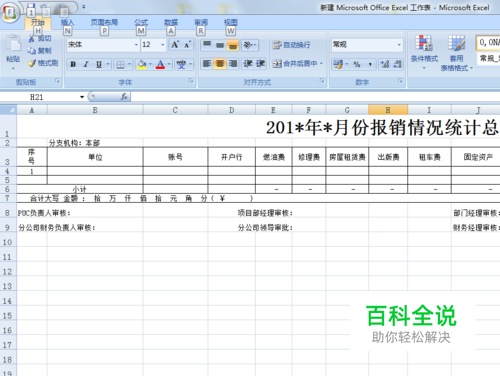Click the Office button logo
This screenshot has width=500, height=376.
[10, 13]
